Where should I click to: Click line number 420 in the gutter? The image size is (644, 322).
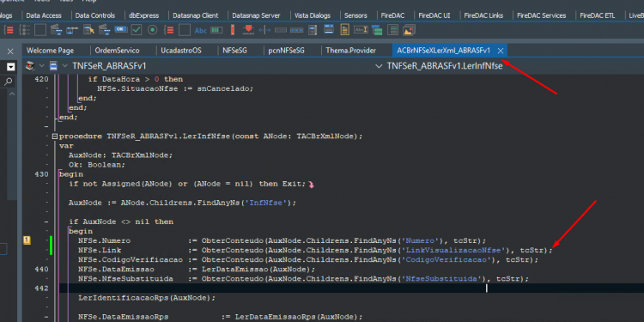(41, 79)
